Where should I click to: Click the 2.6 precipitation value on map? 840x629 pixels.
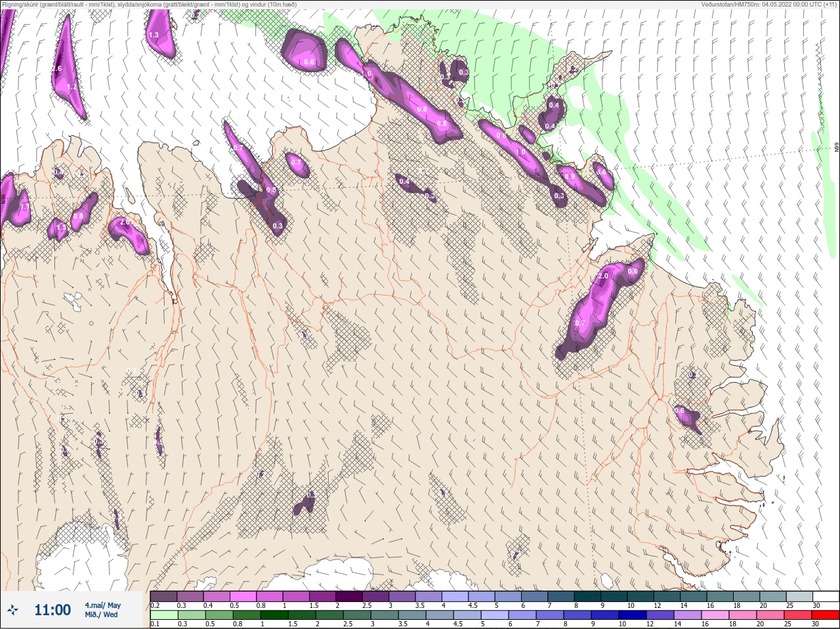pyautogui.click(x=56, y=69)
